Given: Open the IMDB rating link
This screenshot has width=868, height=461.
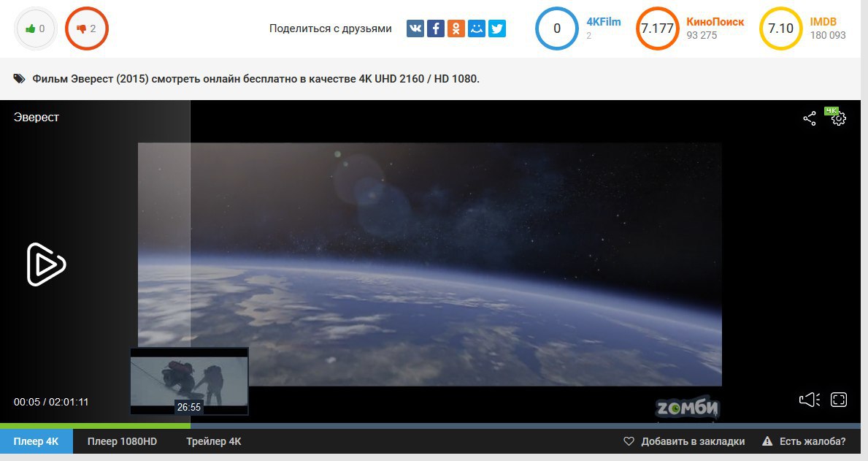Looking at the screenshot, I should 823,22.
